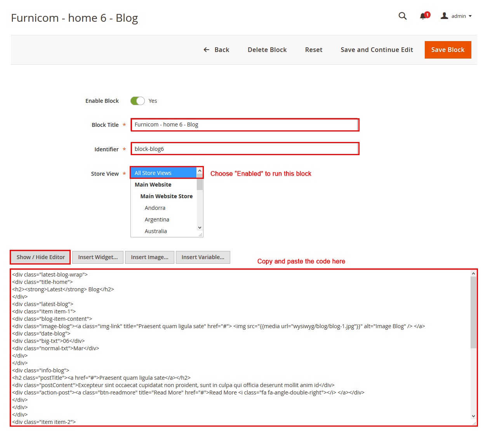
Task: Toggle the Enable Block switch
Action: click(137, 101)
